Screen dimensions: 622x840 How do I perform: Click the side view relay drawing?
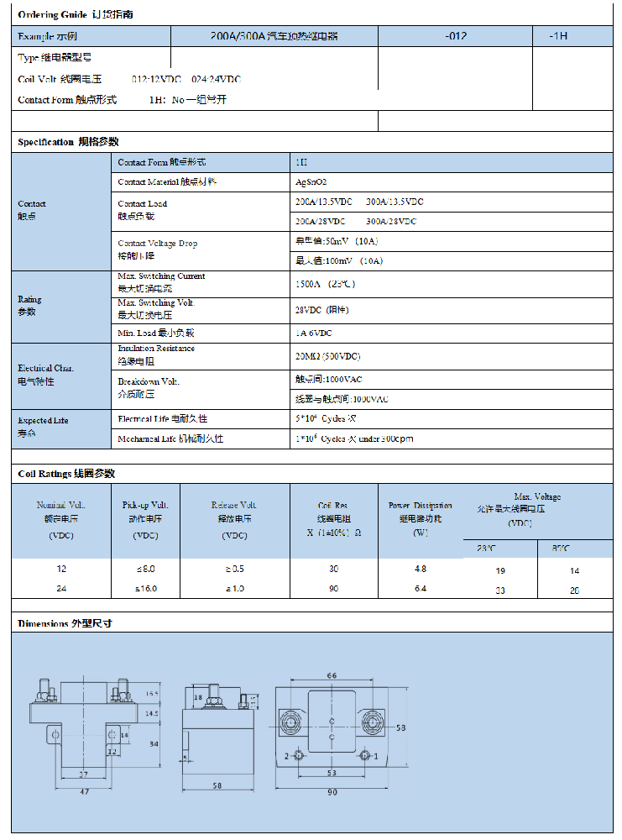[220, 738]
